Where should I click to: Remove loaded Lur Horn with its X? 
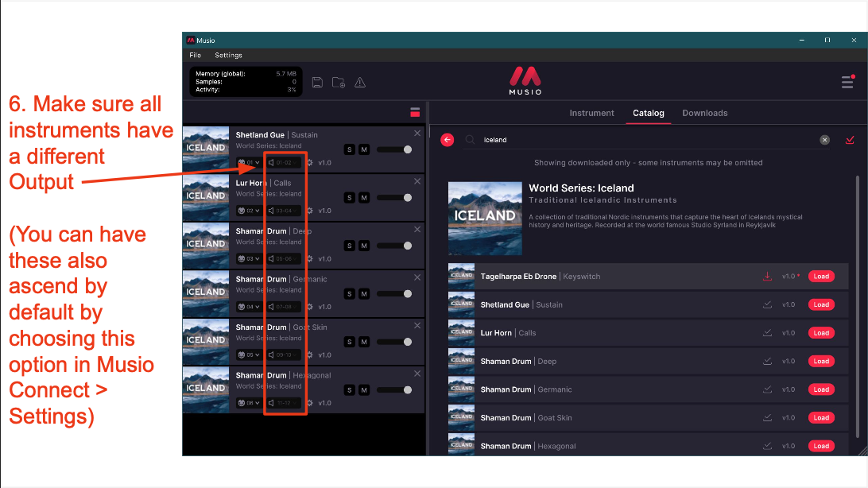[417, 181]
